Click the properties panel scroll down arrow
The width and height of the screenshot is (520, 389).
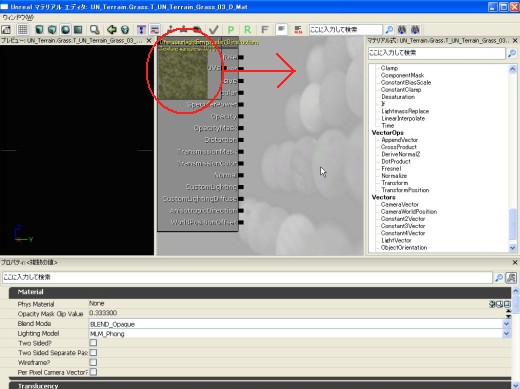pyautogui.click(x=516, y=385)
